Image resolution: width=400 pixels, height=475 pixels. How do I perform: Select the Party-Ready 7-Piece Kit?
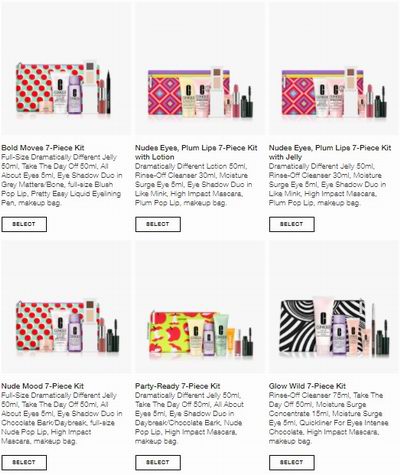158,462
